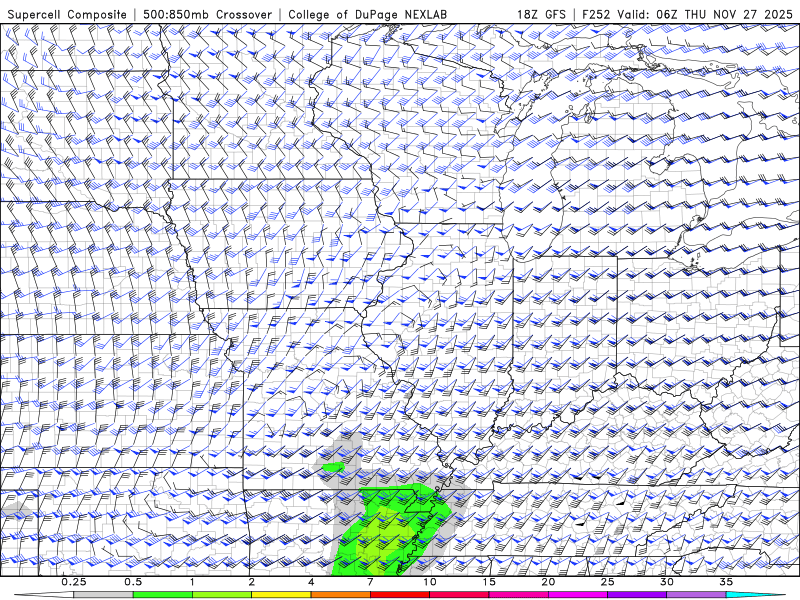Pick the magenta segment between 20 and 25
Viewport: 800px width, 600px height.
point(578,595)
